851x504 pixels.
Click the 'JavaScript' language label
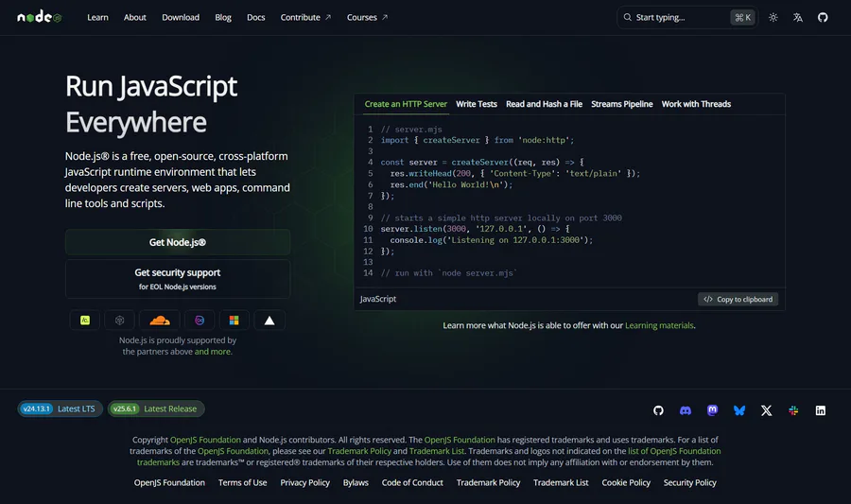click(377, 299)
